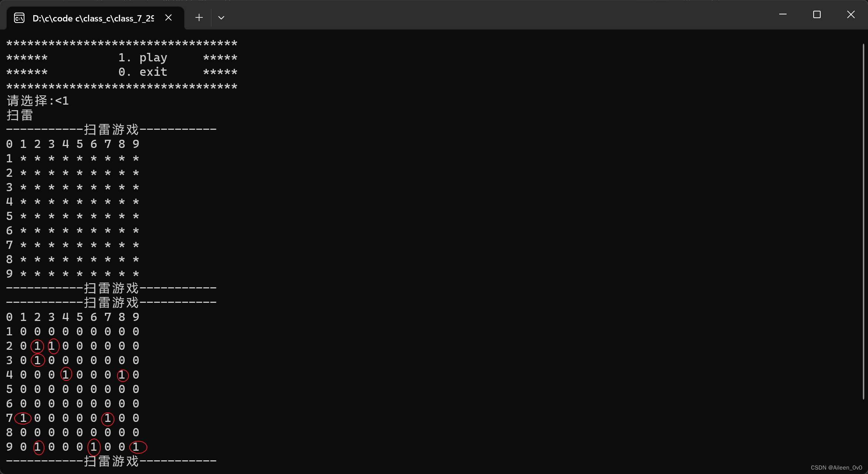Close the class_7_29 terminal tab
868x474 pixels.
click(168, 18)
